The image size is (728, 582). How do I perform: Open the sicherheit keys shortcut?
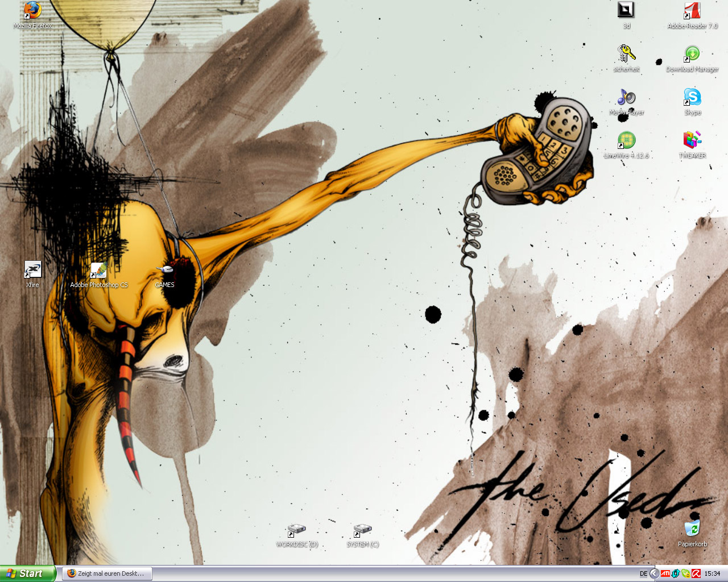click(626, 59)
